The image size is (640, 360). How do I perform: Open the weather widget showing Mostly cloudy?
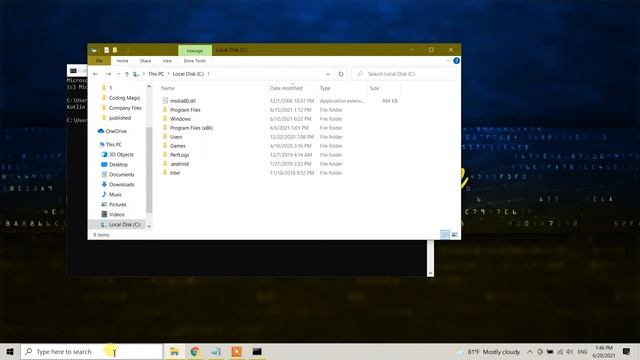point(489,351)
